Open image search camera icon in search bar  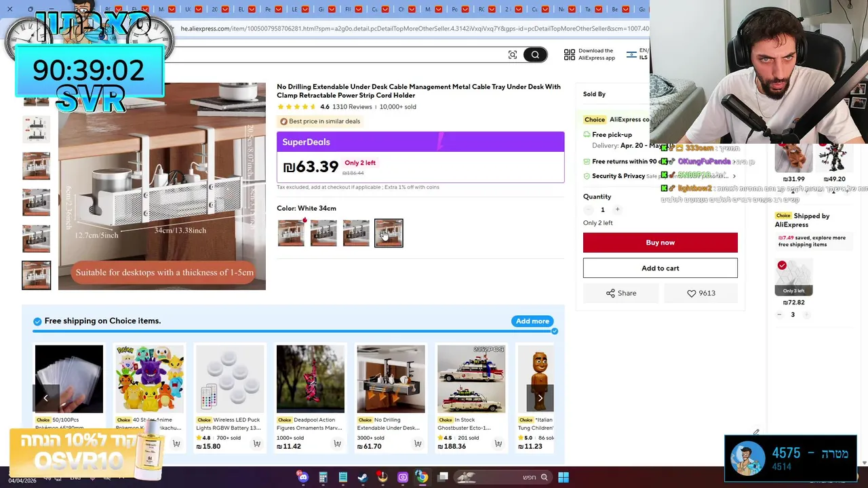click(513, 55)
